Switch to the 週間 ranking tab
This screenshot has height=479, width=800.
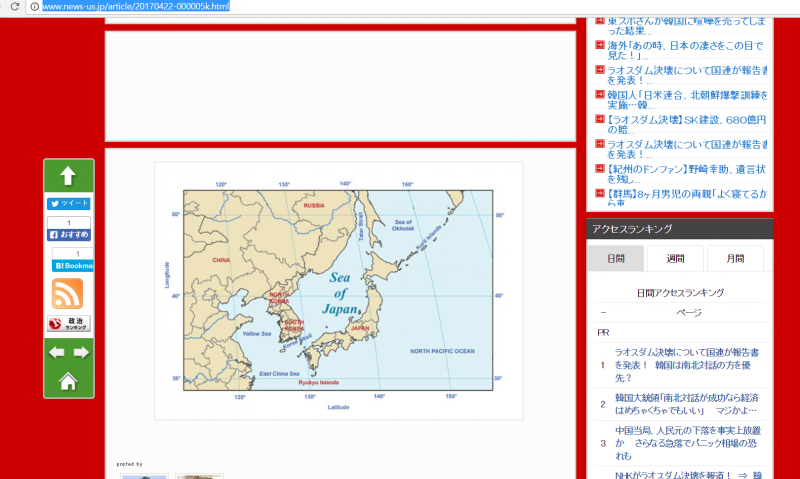tap(675, 259)
